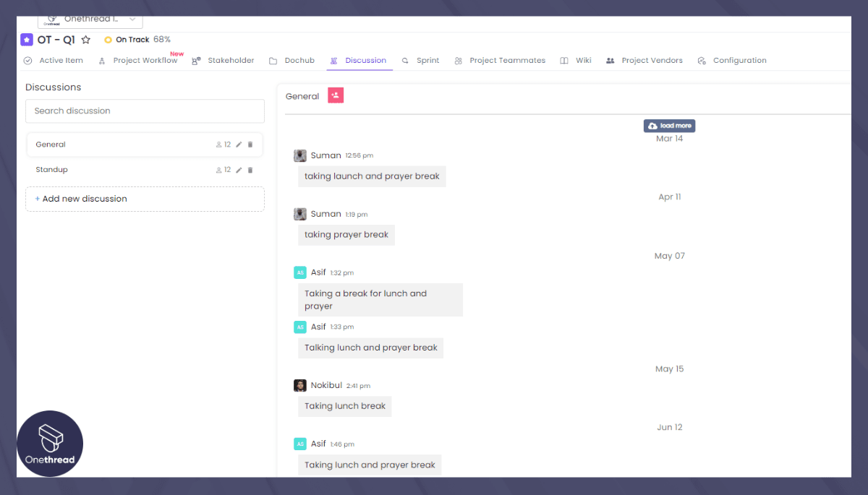Click the Configuration gear icon
Image resolution: width=868 pixels, height=495 pixels.
point(700,60)
